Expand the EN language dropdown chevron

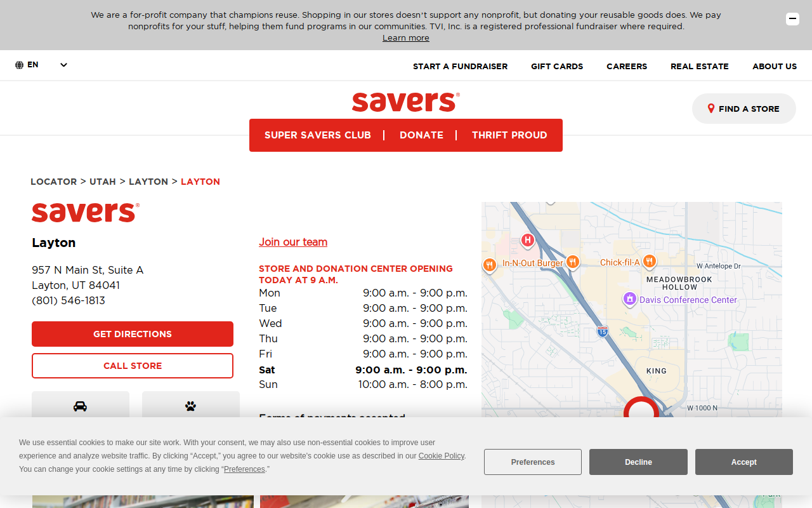click(x=63, y=65)
